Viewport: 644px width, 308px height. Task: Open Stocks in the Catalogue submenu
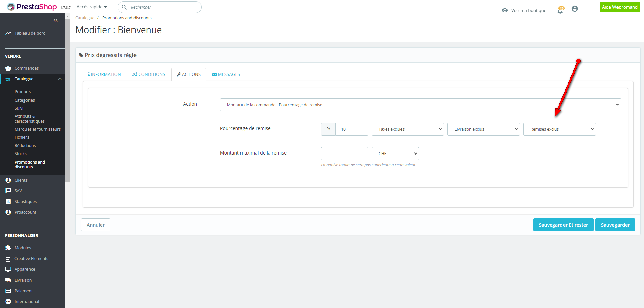tap(21, 154)
